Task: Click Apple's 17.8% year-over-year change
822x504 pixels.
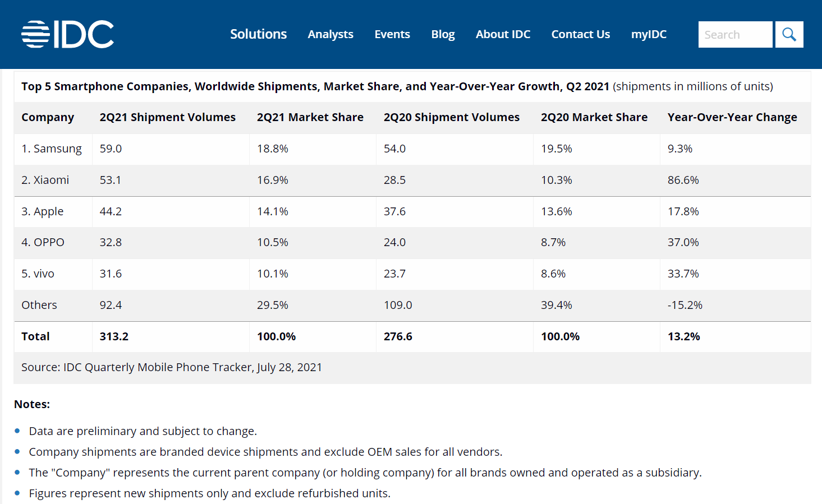Action: (683, 211)
